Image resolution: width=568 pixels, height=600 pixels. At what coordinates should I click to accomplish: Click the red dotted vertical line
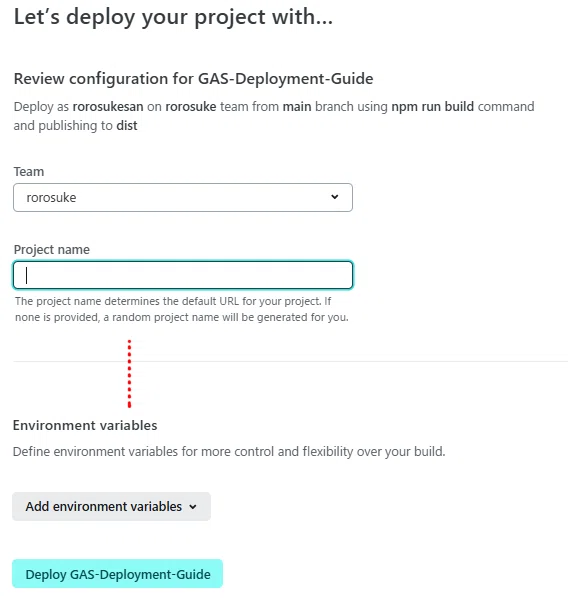tap(129, 373)
